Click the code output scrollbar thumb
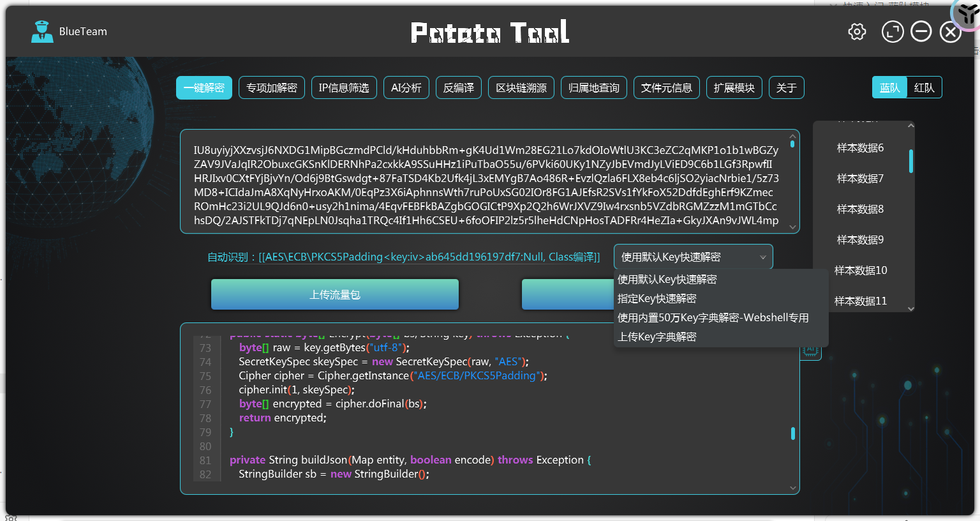 [793, 434]
